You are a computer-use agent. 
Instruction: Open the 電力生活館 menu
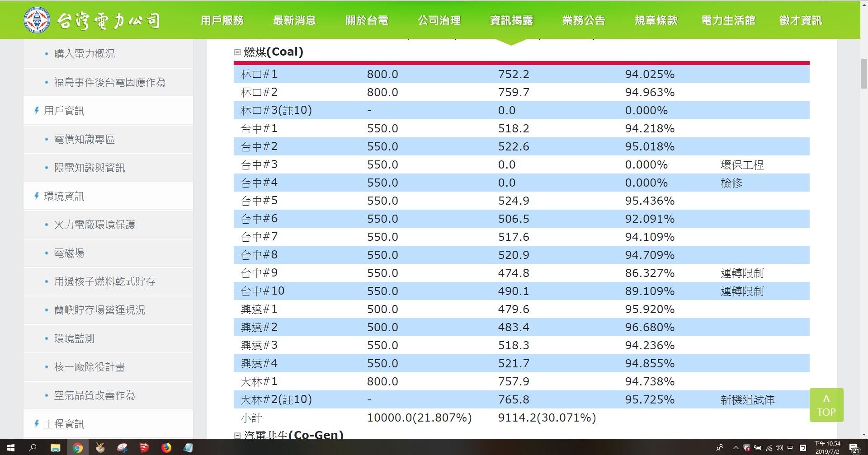click(728, 20)
